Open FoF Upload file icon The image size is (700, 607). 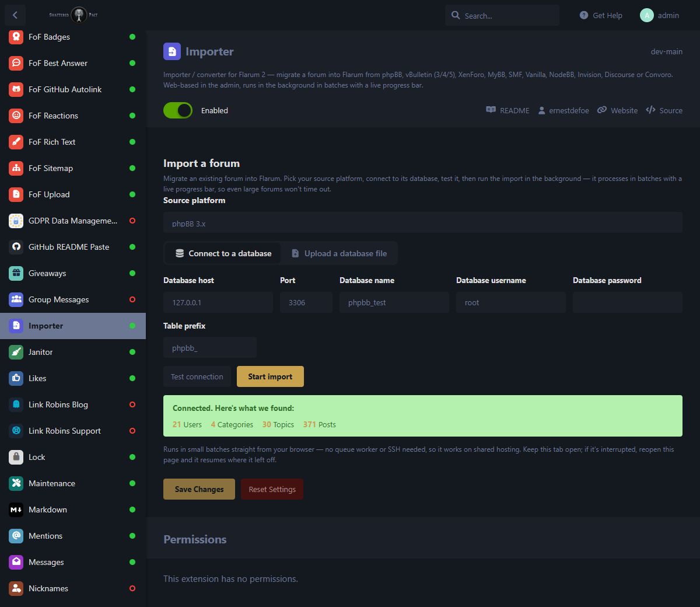coord(16,194)
